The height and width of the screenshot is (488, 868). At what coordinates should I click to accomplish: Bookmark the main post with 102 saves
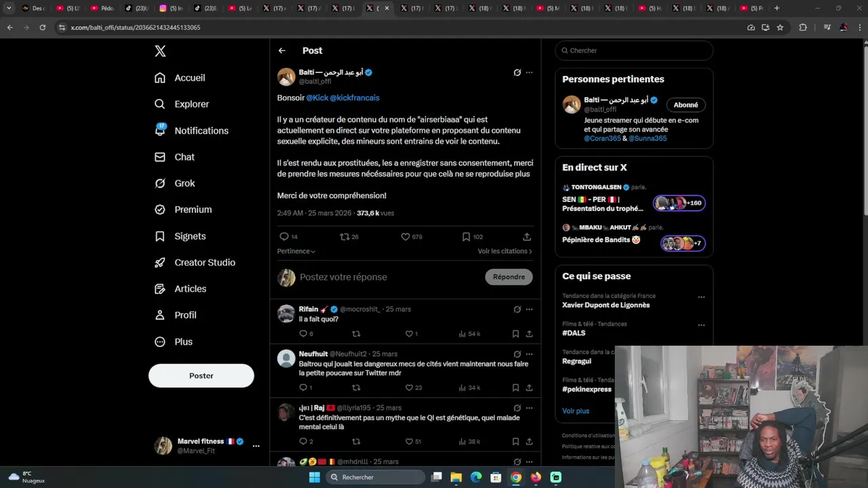(466, 237)
